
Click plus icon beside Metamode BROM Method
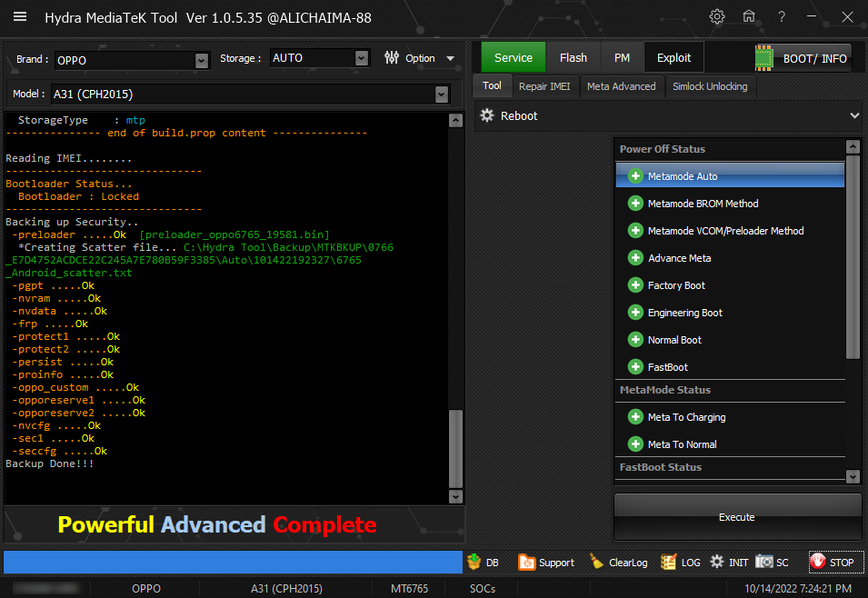635,204
